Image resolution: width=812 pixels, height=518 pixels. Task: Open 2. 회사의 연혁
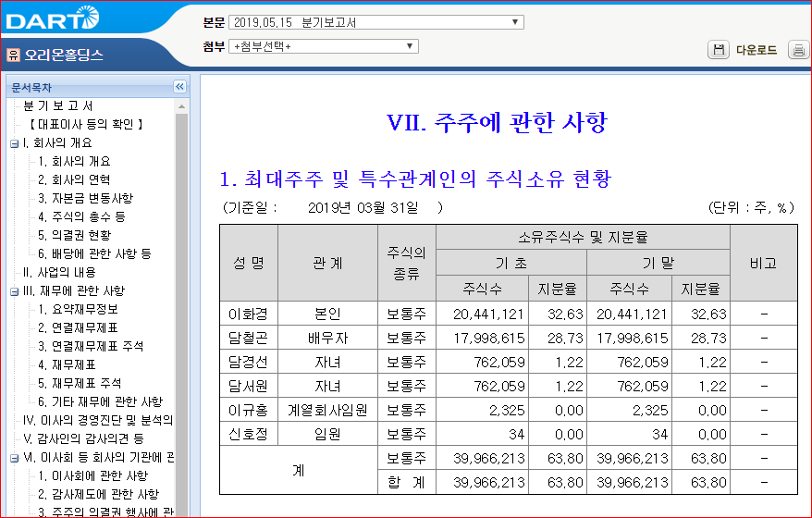[x=74, y=179]
